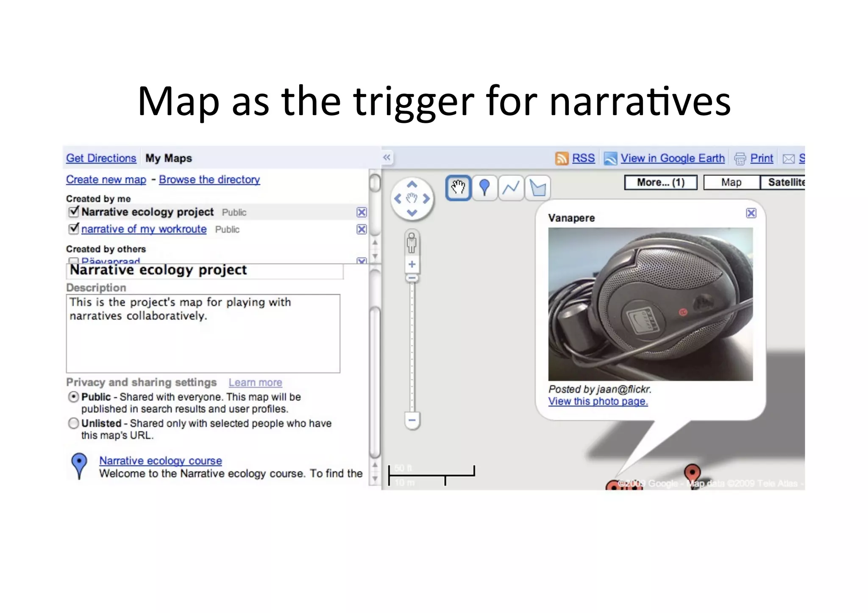Click the Vanapere headphones photo
This screenshot has width=868, height=613.
pyautogui.click(x=651, y=304)
